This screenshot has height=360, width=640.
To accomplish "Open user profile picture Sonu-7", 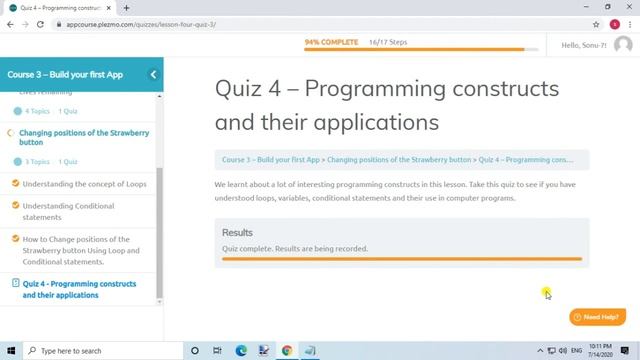I will (x=623, y=44).
